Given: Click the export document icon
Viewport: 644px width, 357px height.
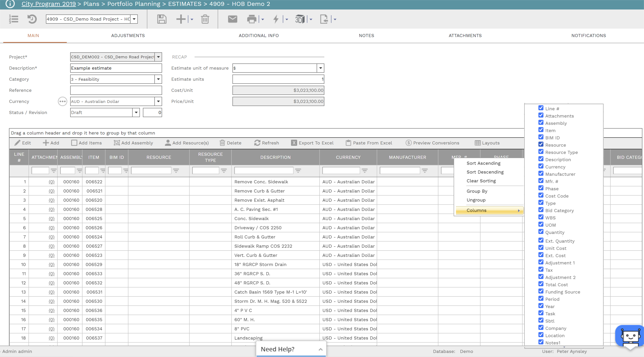Looking at the screenshot, I should click(324, 19).
